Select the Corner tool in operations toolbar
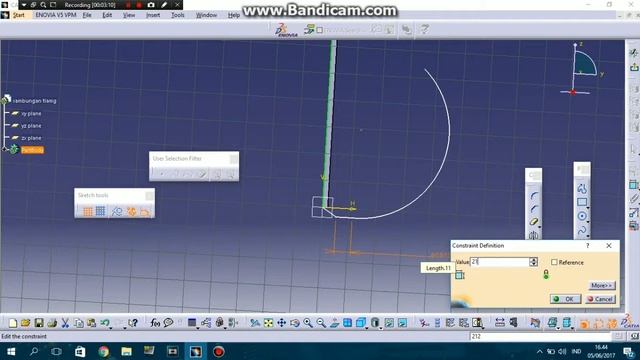The image size is (640, 360). [x=534, y=196]
